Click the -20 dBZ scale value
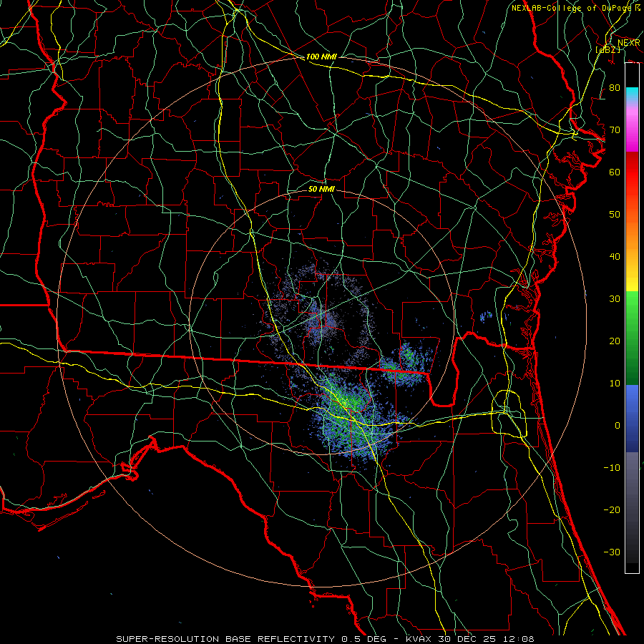The height and width of the screenshot is (644, 644). [x=612, y=510]
